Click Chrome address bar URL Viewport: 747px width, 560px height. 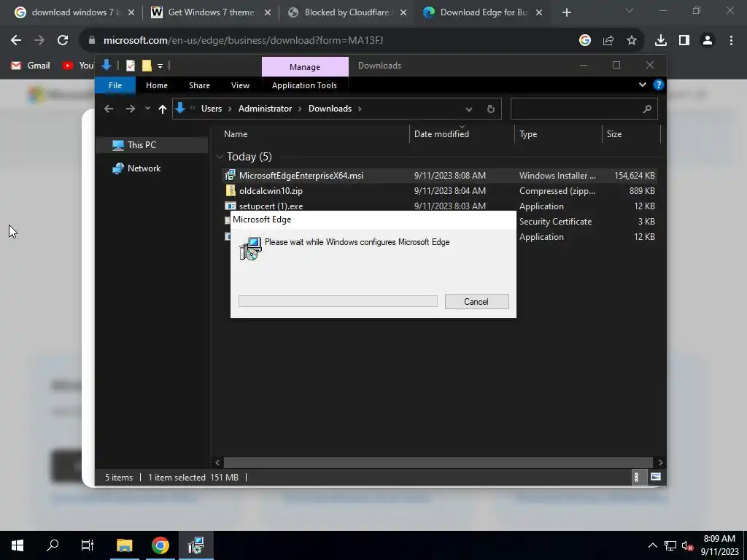243,41
